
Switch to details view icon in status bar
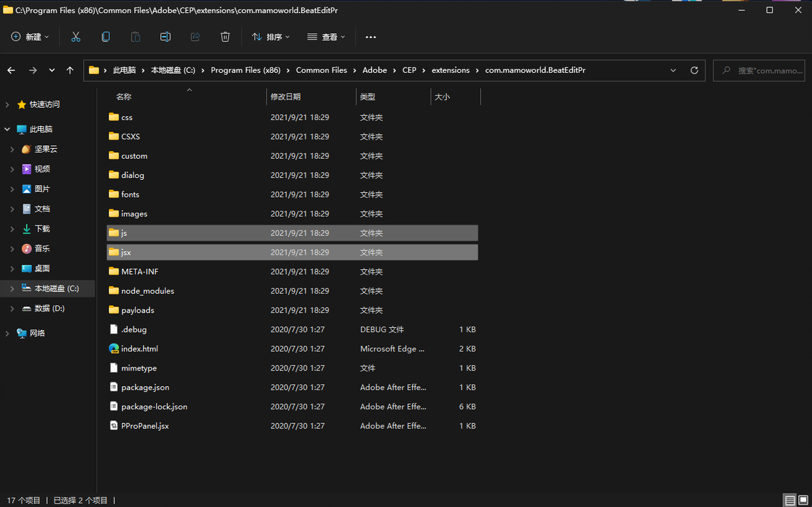coord(790,500)
